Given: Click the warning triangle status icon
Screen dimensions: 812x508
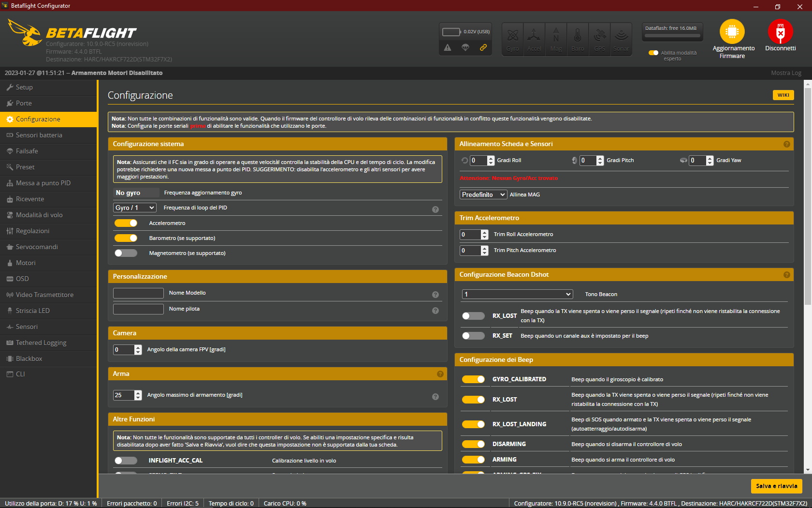Looking at the screenshot, I should (x=448, y=47).
